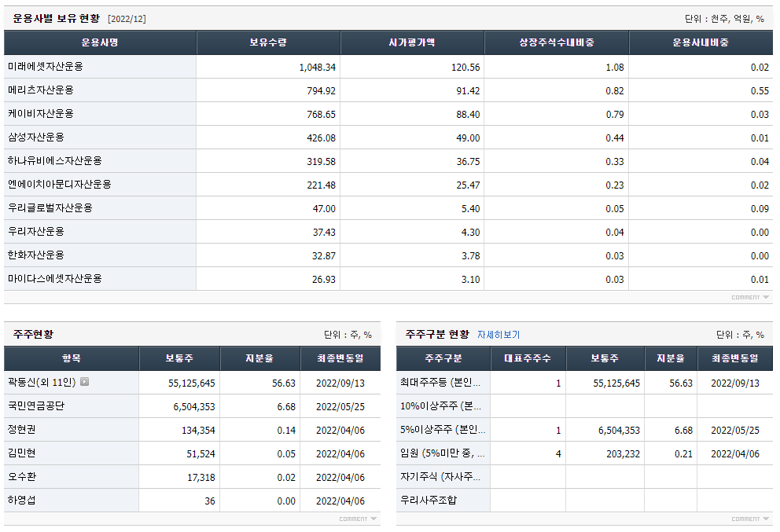The height and width of the screenshot is (532, 780).
Task: Click 우리글로벌자산운용 row name
Action: point(50,207)
